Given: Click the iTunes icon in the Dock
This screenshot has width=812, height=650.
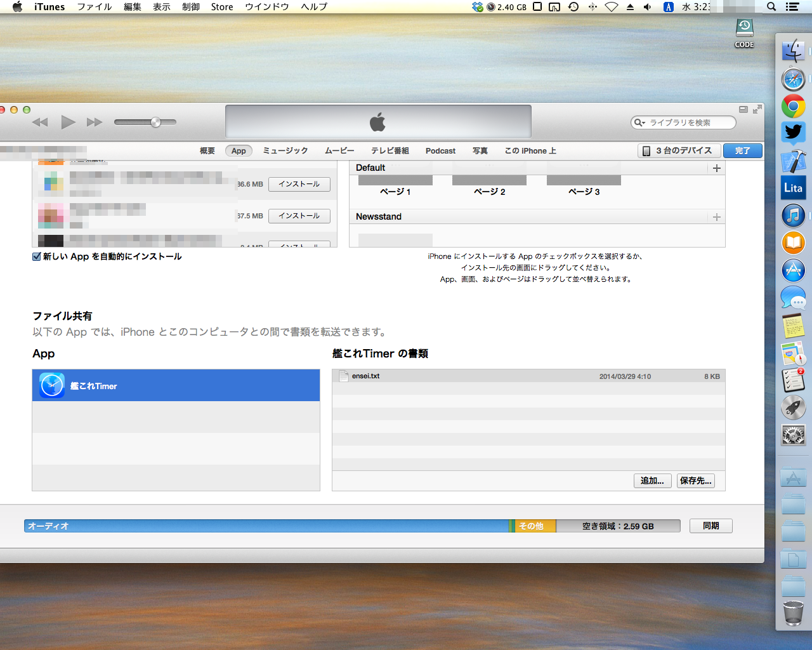Looking at the screenshot, I should tap(793, 215).
